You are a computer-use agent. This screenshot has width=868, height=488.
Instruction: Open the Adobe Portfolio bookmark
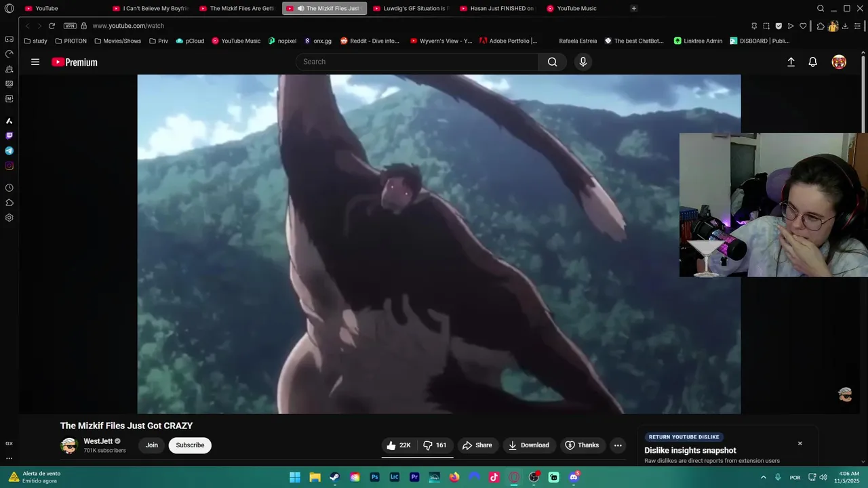(509, 41)
